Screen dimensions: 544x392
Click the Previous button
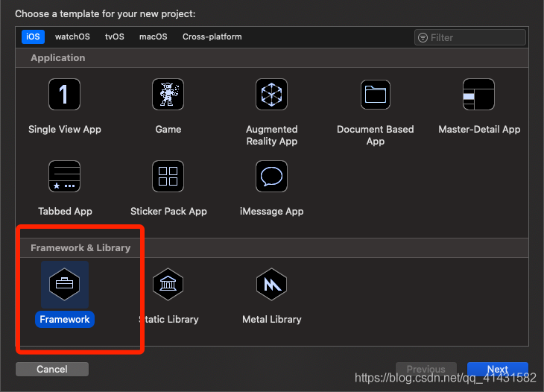click(x=426, y=369)
